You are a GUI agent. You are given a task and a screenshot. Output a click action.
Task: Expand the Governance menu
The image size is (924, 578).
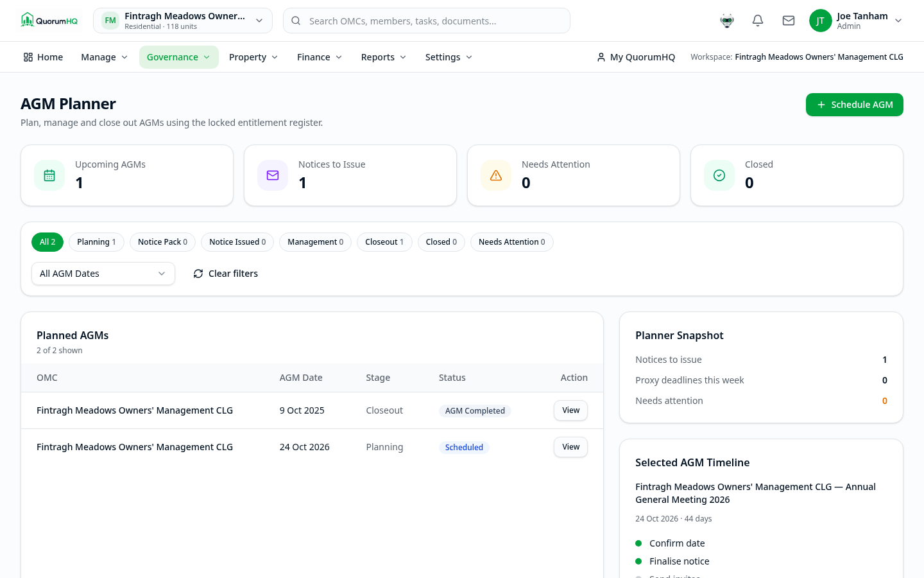point(179,57)
